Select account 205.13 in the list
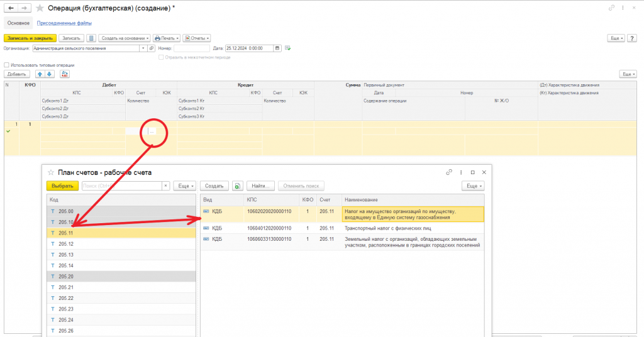 (121, 255)
